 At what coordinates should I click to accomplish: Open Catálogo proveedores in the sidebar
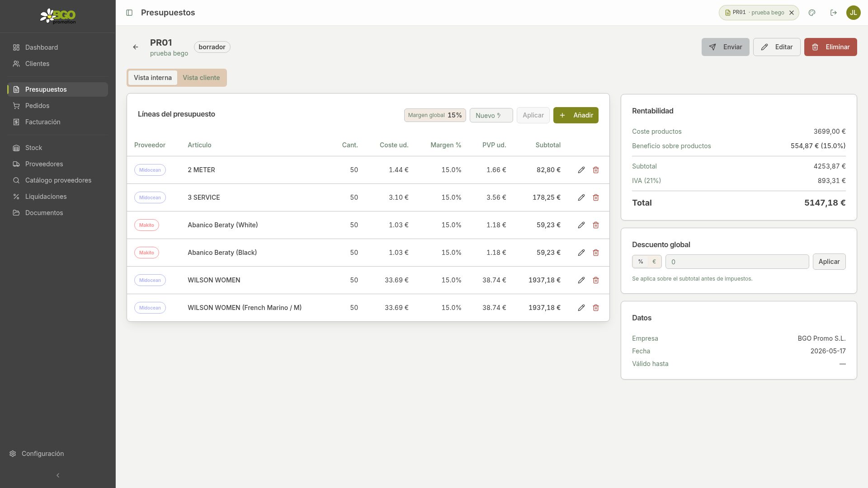[57, 180]
